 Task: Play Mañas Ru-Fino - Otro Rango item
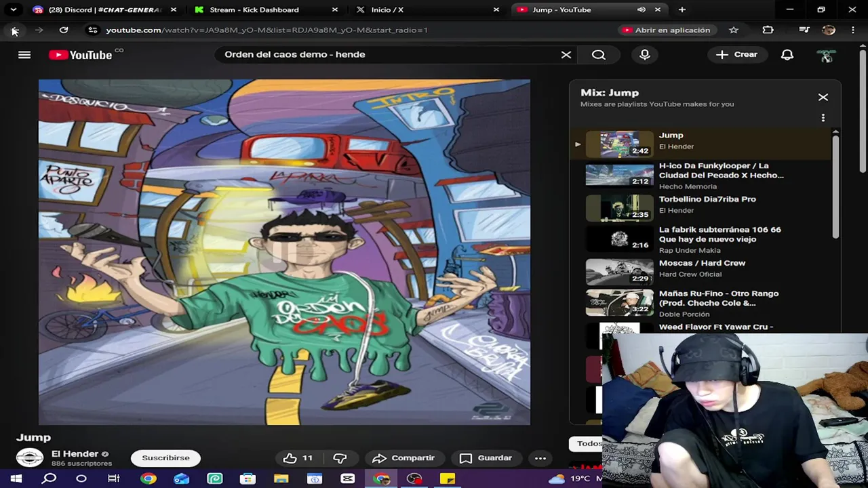coord(702,303)
